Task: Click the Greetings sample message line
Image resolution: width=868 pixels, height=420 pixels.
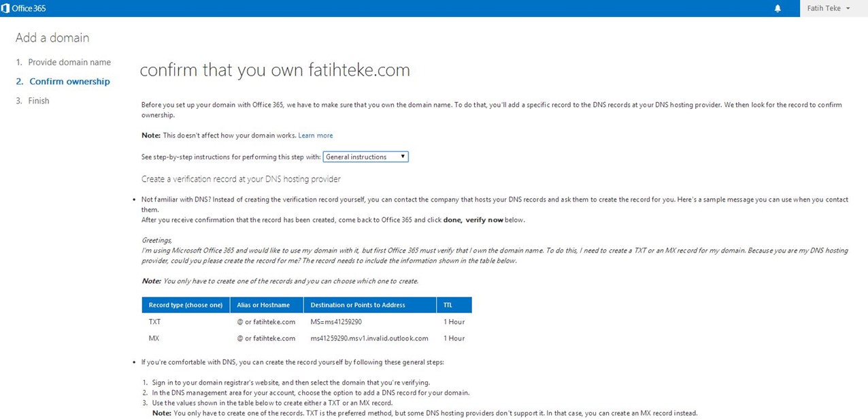Action: click(156, 240)
